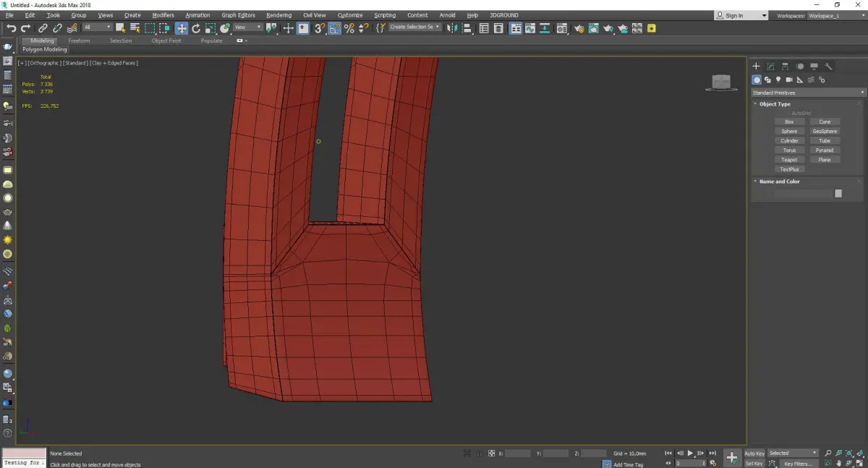Click the X coordinate input field
Image resolution: width=868 pixels, height=468 pixels.
click(x=518, y=454)
